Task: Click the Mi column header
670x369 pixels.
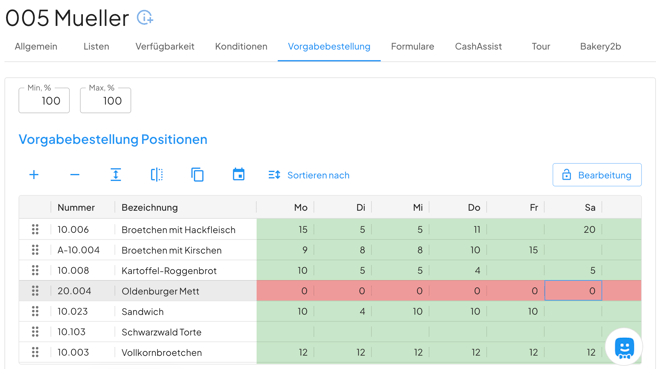Action: tap(418, 208)
